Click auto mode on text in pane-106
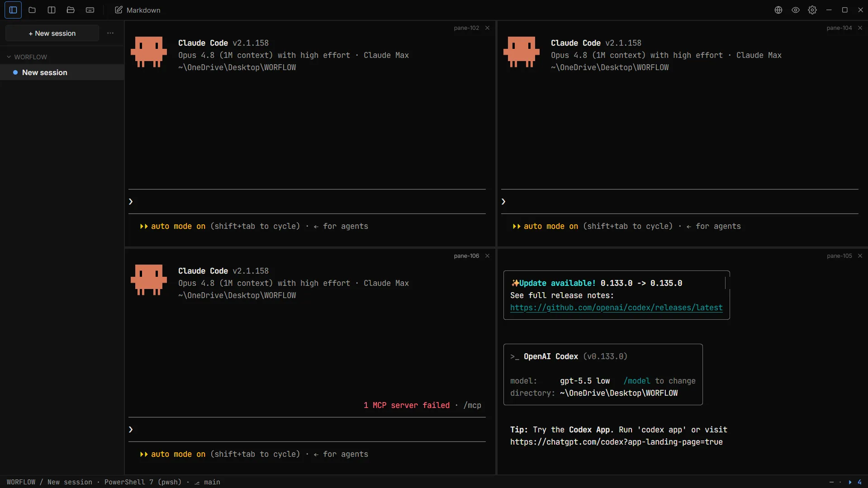 pyautogui.click(x=178, y=454)
